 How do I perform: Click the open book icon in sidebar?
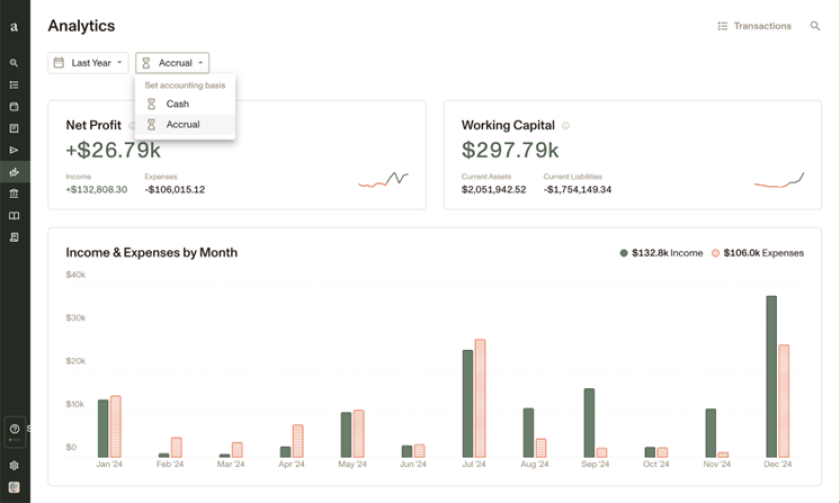click(14, 216)
